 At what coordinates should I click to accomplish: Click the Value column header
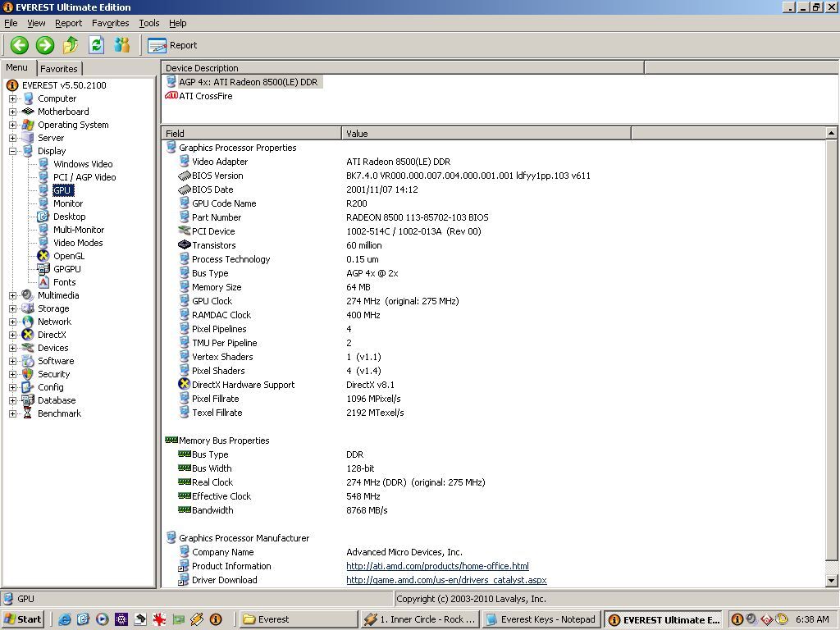486,133
